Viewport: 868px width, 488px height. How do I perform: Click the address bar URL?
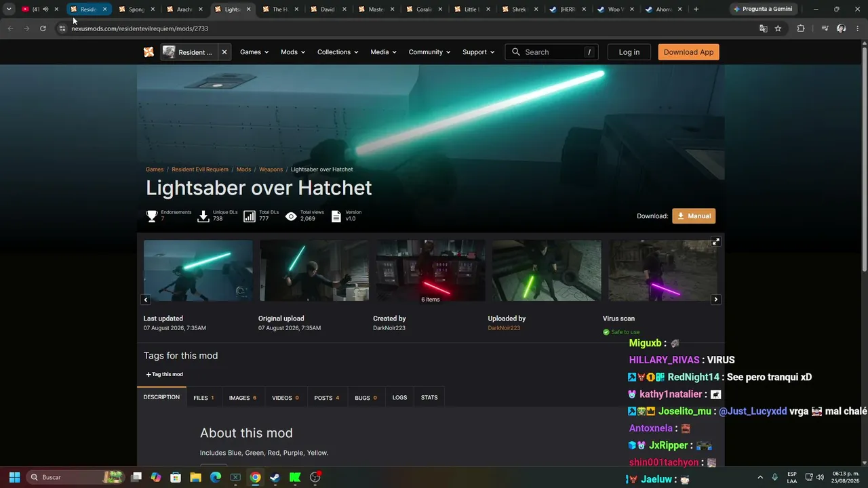140,28
